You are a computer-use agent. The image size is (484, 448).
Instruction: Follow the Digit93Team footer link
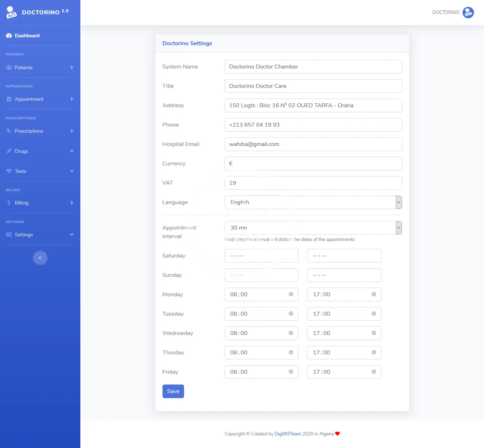click(287, 434)
